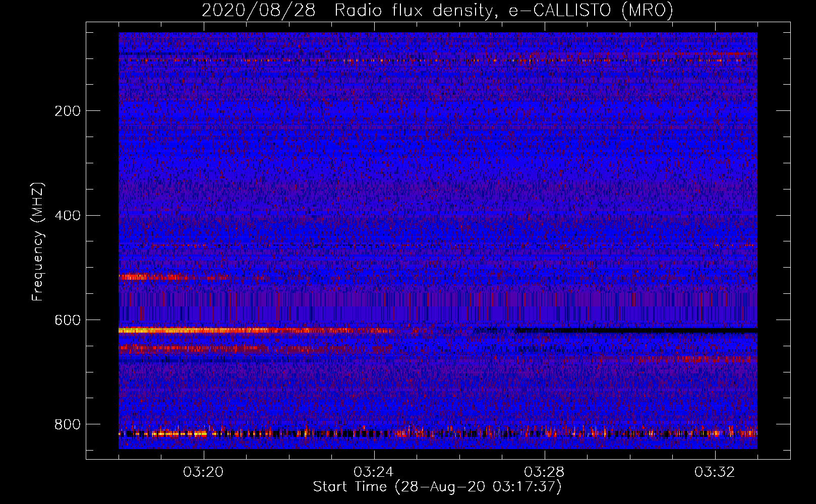The width and height of the screenshot is (816, 504).
Task: Click the 800 frequency tick label
Action: coord(68,425)
